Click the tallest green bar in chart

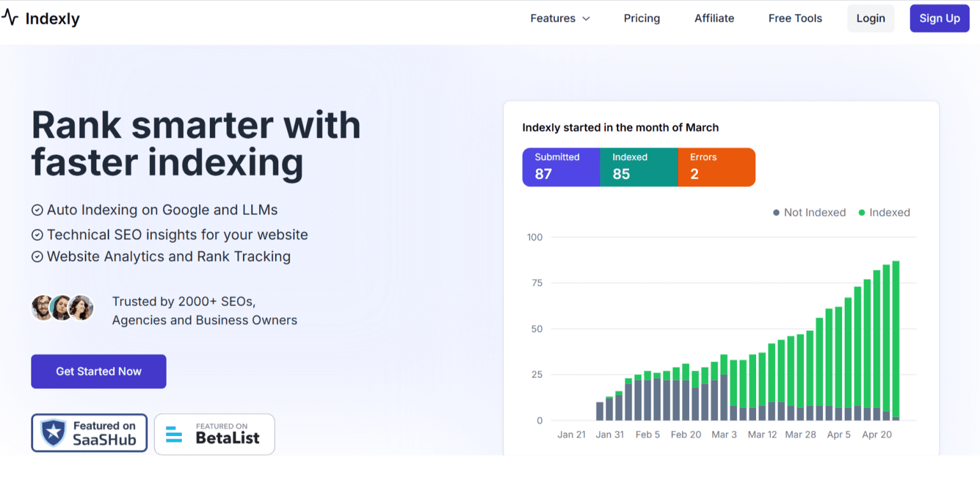coord(896,338)
